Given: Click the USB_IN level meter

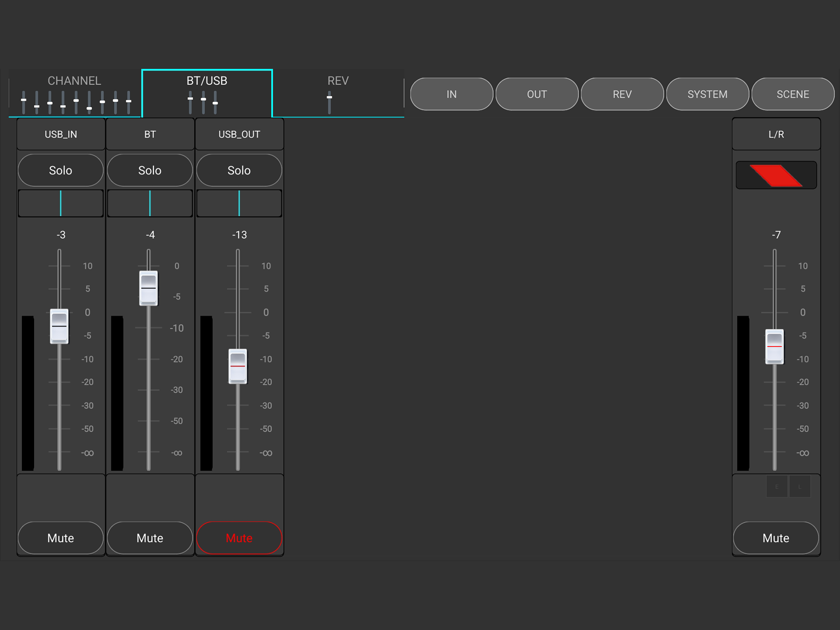Looking at the screenshot, I should (x=28, y=393).
